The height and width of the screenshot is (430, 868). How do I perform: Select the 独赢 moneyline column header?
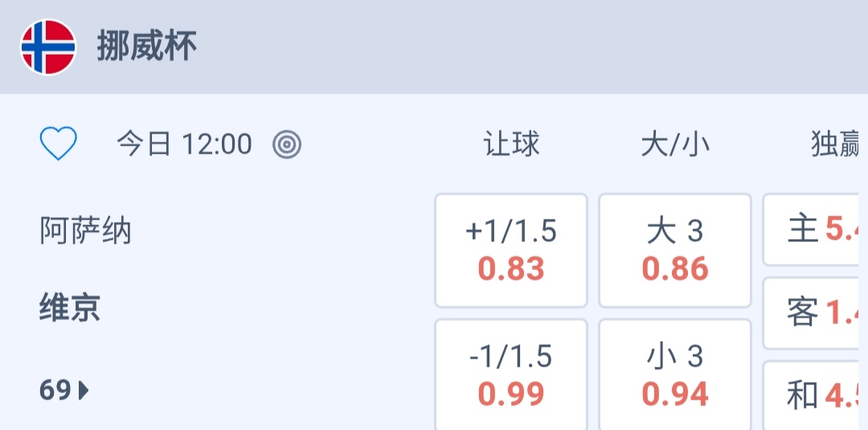(836, 145)
